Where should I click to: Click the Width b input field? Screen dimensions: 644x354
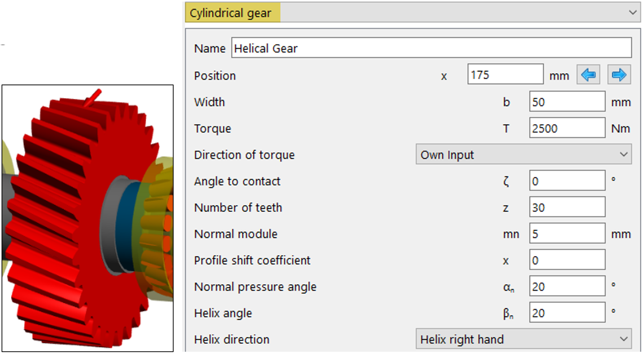click(567, 101)
